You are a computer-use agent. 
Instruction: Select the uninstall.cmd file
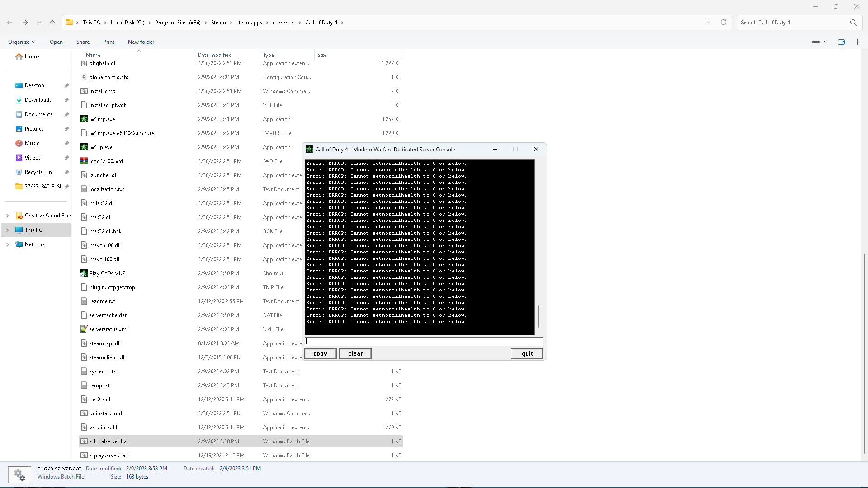[241, 413]
